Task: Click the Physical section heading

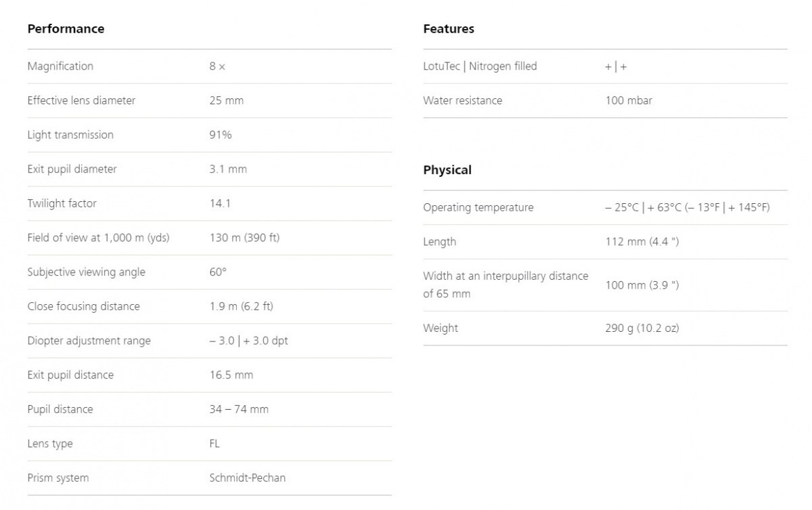Action: [447, 170]
